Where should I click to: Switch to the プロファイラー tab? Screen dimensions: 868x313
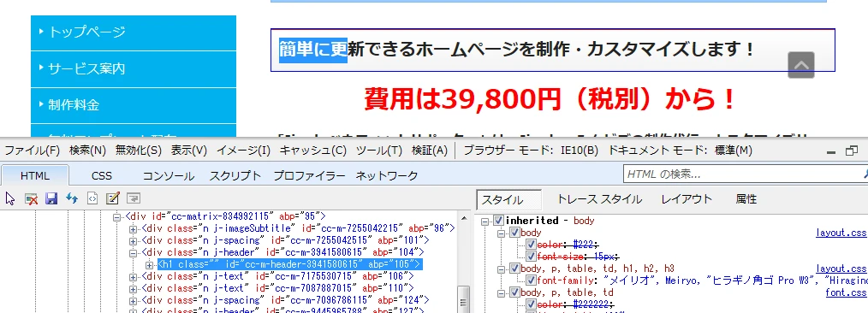point(309,176)
